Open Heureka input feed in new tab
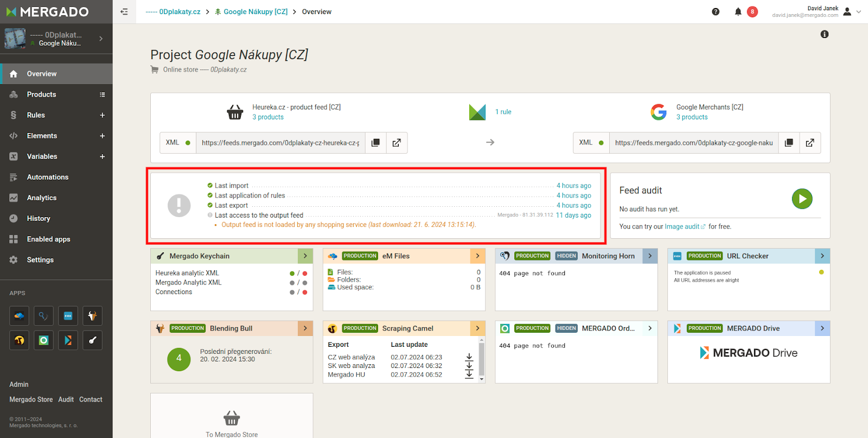 coord(397,143)
